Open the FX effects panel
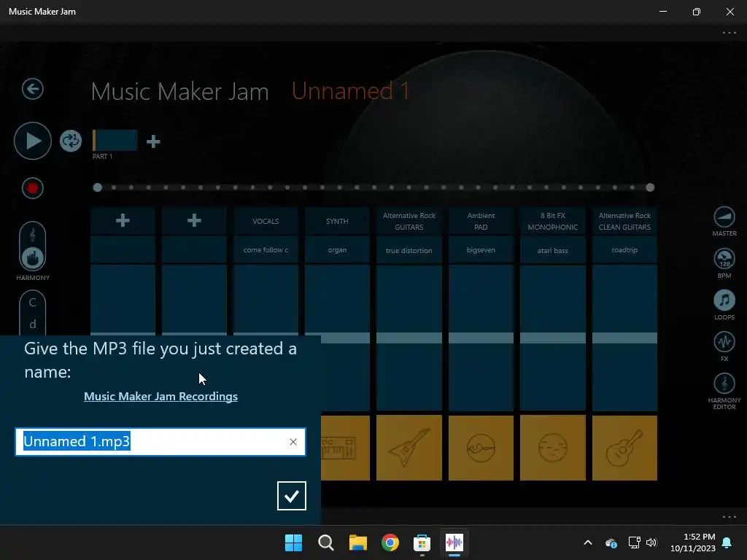This screenshot has height=560, width=747. click(x=724, y=346)
